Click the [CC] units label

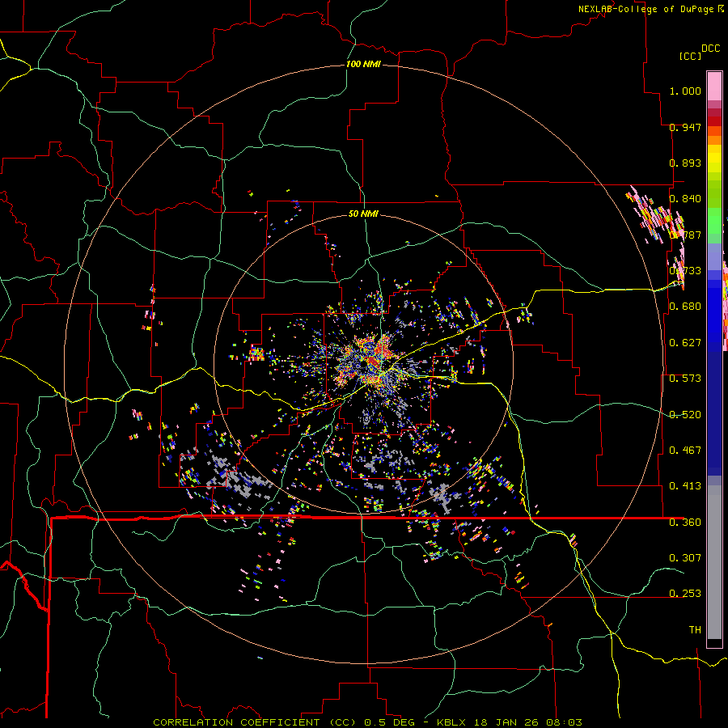[690, 56]
